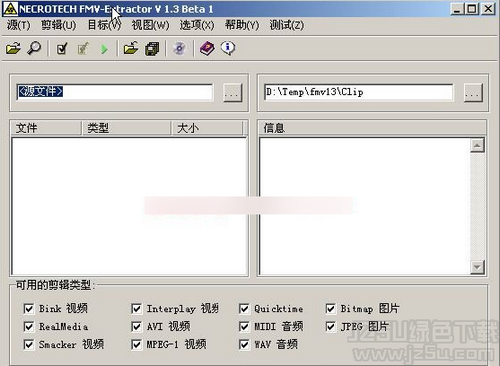Viewport: 500px width, 366px height.
Task: Click the 大小 column header
Action: click(x=207, y=128)
